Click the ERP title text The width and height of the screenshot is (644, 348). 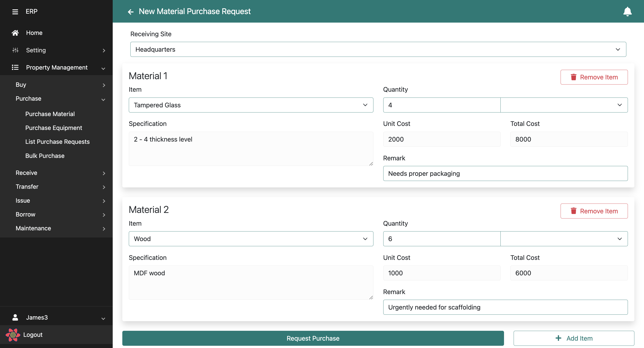click(32, 11)
